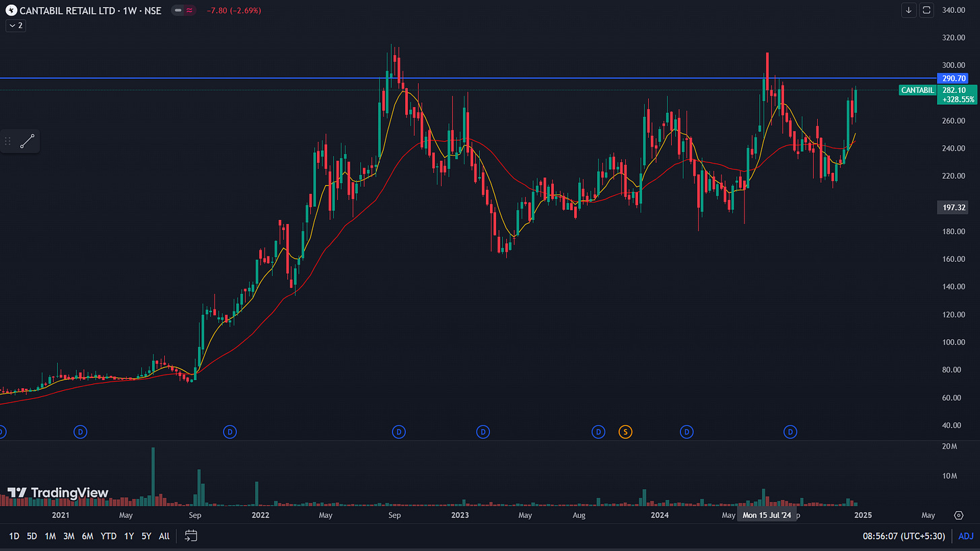This screenshot has height=551, width=980.
Task: Set the range to 3M
Action: [69, 536]
